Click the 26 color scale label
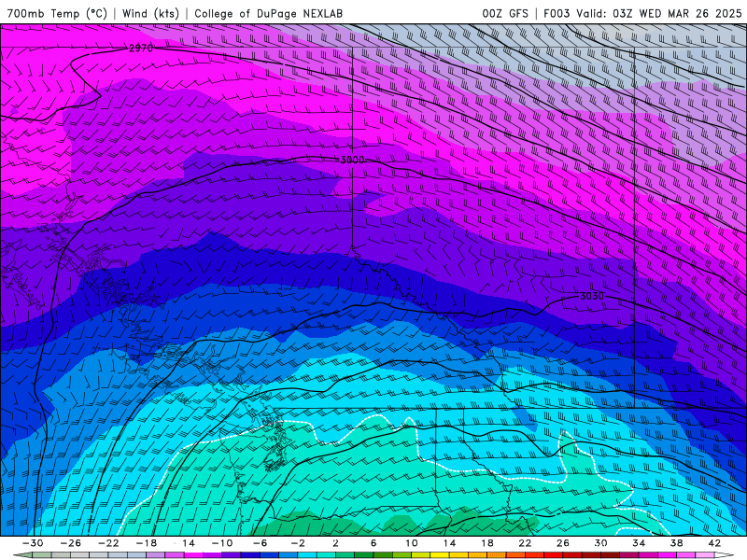 point(563,543)
